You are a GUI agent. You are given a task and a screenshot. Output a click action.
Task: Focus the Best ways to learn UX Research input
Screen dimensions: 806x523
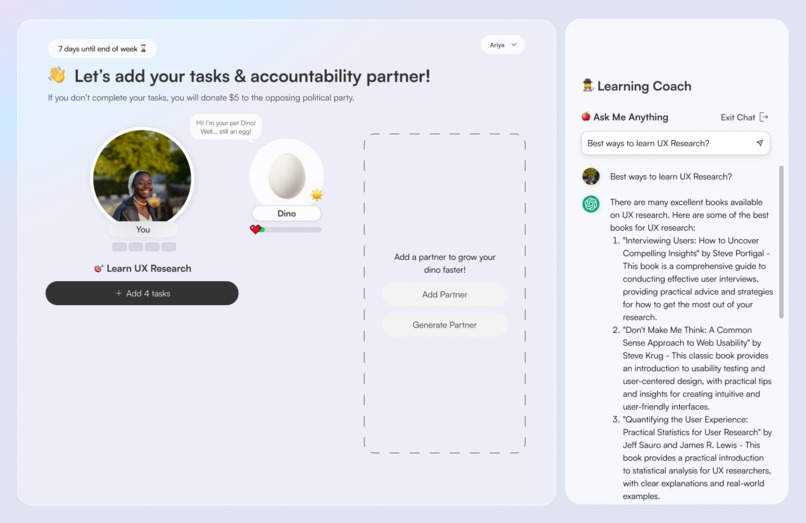pyautogui.click(x=675, y=143)
